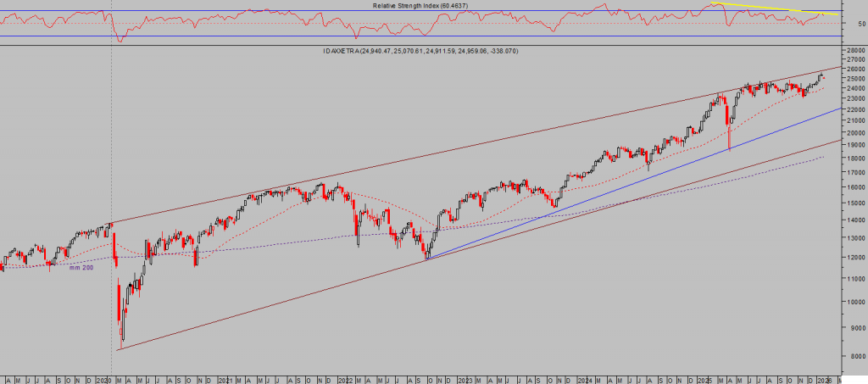This screenshot has height=384, width=868.
Task: Click the 2022 year label on time axis
Action: [345, 378]
